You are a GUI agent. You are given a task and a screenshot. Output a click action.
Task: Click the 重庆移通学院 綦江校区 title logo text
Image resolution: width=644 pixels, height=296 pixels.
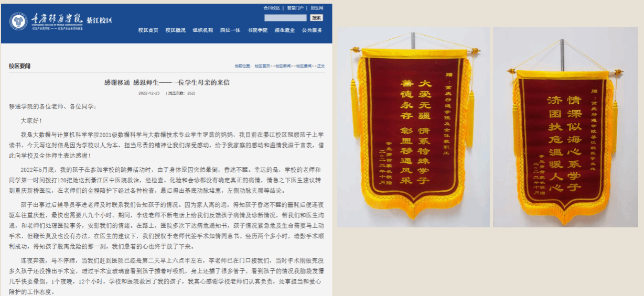pos(71,21)
